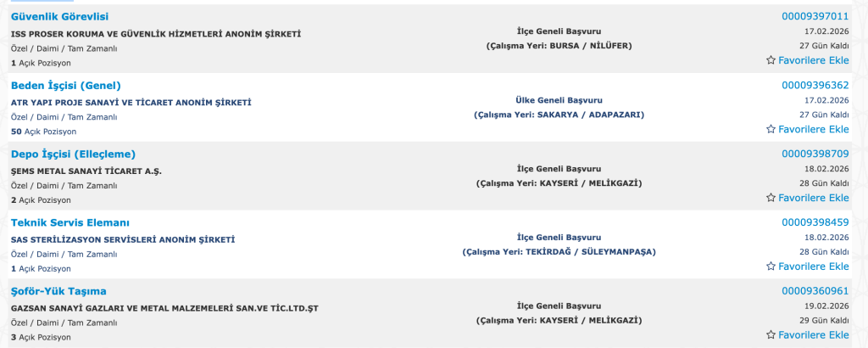This screenshot has width=868, height=348.
Task: Click star icon for Güvenlik Görevlisi listing
Action: (x=771, y=60)
